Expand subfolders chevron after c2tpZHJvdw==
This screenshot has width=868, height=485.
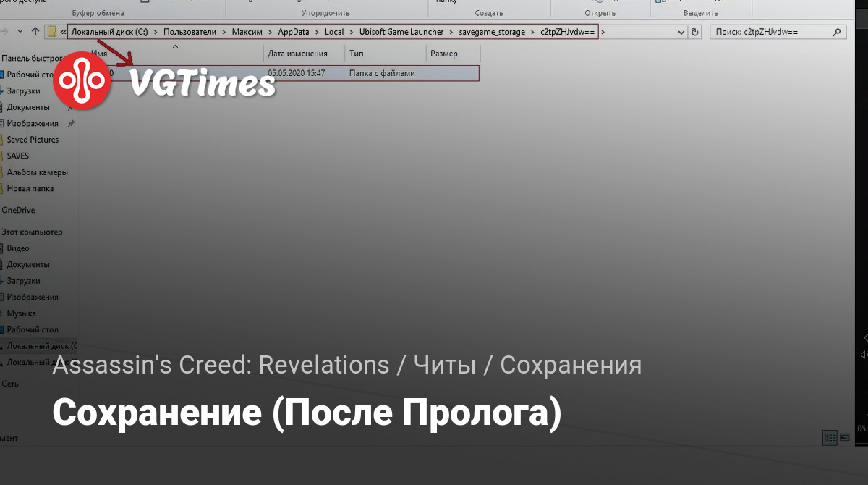tap(603, 32)
